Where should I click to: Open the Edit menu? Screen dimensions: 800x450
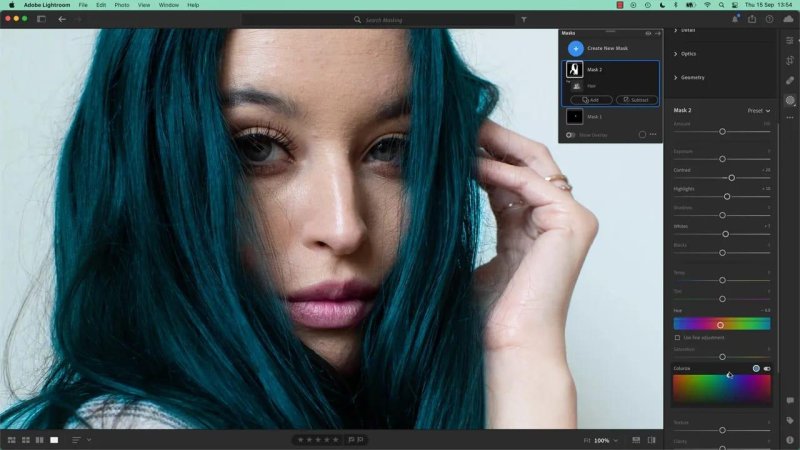101,5
